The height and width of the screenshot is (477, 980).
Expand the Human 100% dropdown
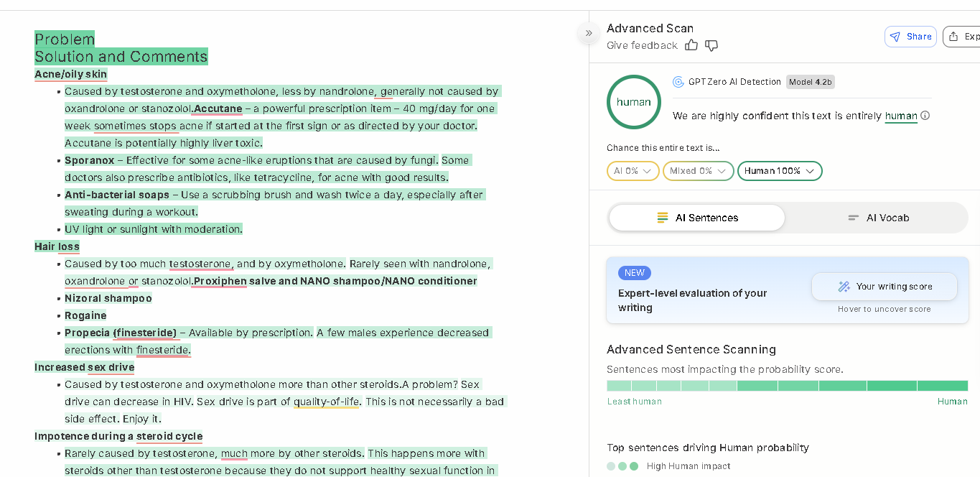click(779, 171)
